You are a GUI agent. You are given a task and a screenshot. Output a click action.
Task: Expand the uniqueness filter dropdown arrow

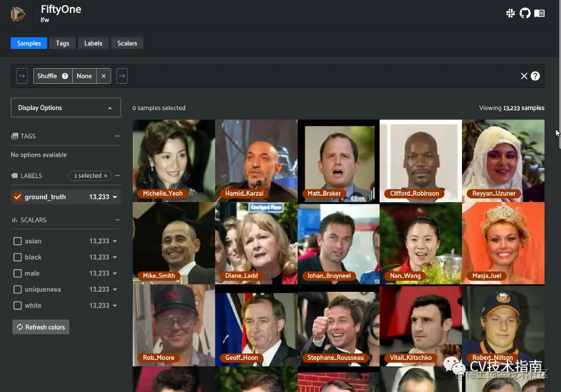[x=115, y=289]
